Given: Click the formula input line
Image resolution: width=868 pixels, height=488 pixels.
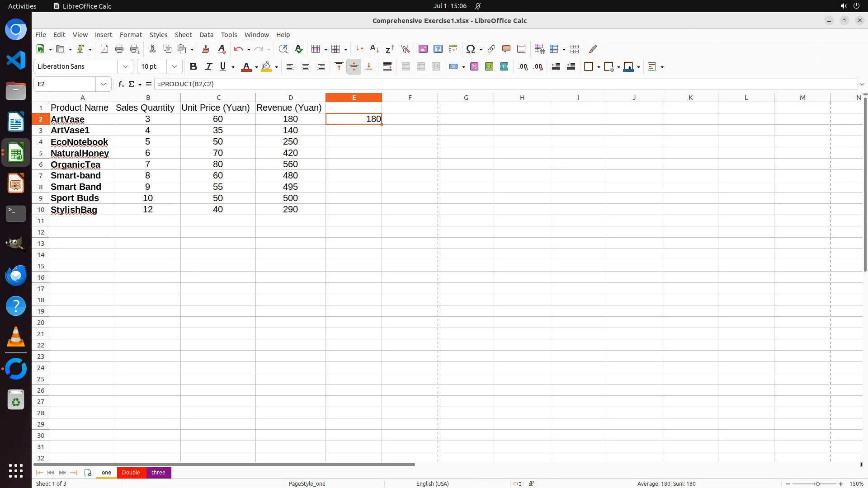Looking at the screenshot, I should click(497, 84).
